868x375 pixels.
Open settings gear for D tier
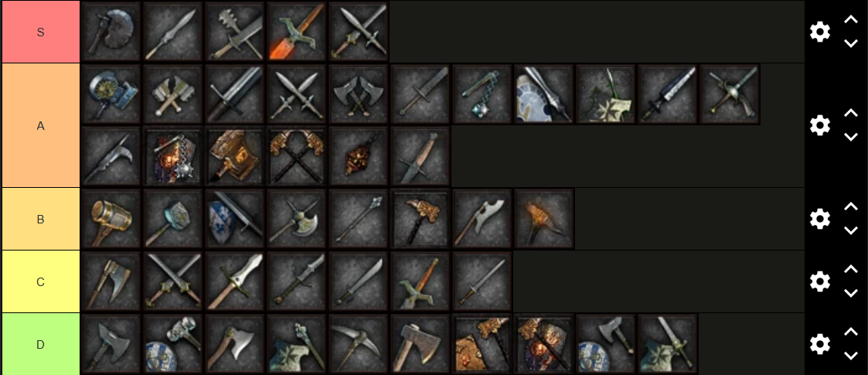(x=820, y=344)
